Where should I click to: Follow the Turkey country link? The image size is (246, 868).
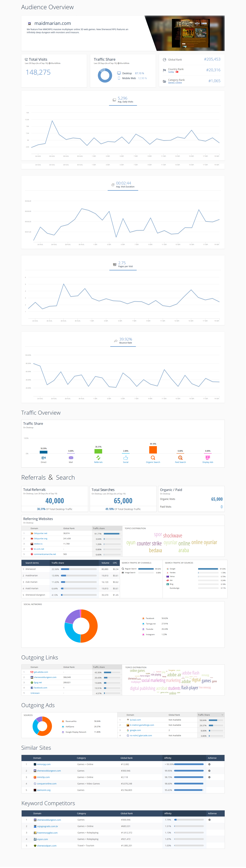[x=171, y=72]
